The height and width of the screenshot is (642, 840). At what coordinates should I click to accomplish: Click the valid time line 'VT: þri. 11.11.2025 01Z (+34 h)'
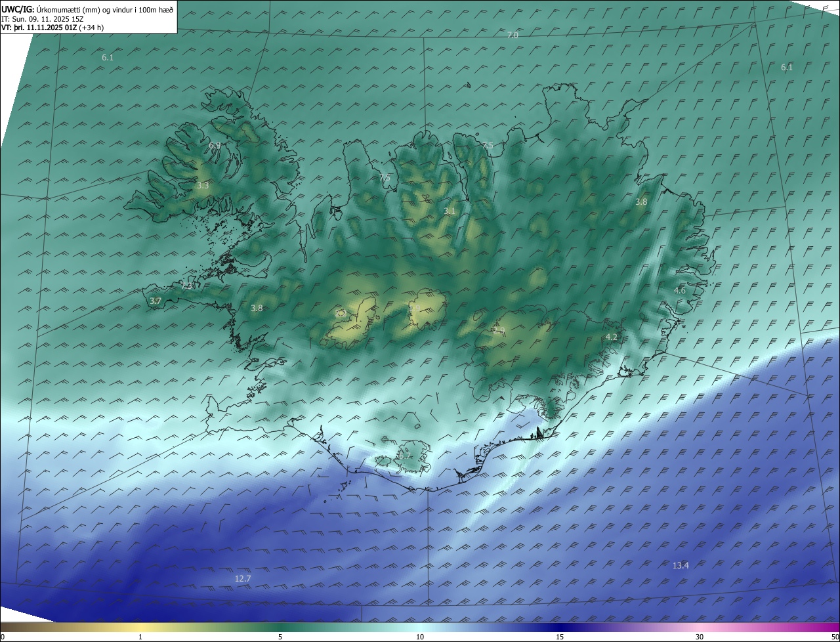pyautogui.click(x=52, y=28)
